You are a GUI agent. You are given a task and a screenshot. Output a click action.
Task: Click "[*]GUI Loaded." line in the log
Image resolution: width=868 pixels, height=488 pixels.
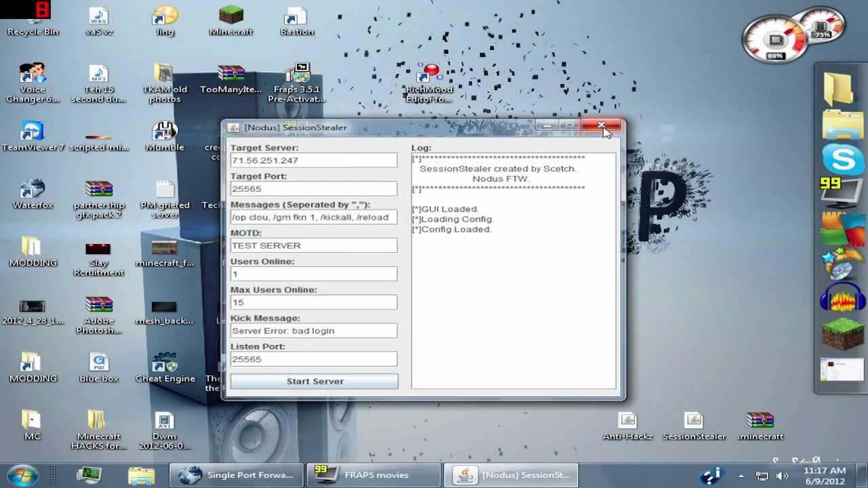pos(446,209)
